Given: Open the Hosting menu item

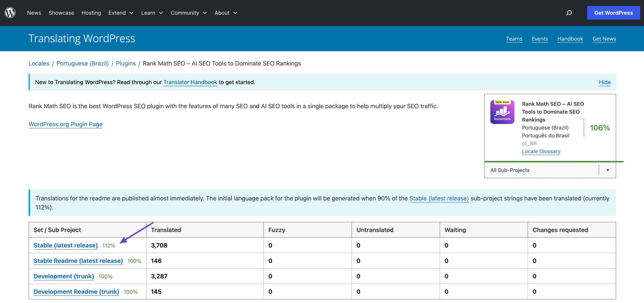Looking at the screenshot, I should click(x=91, y=13).
